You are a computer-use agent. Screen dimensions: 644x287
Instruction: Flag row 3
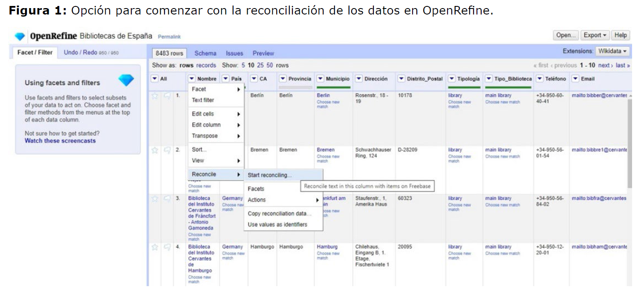[167, 199]
